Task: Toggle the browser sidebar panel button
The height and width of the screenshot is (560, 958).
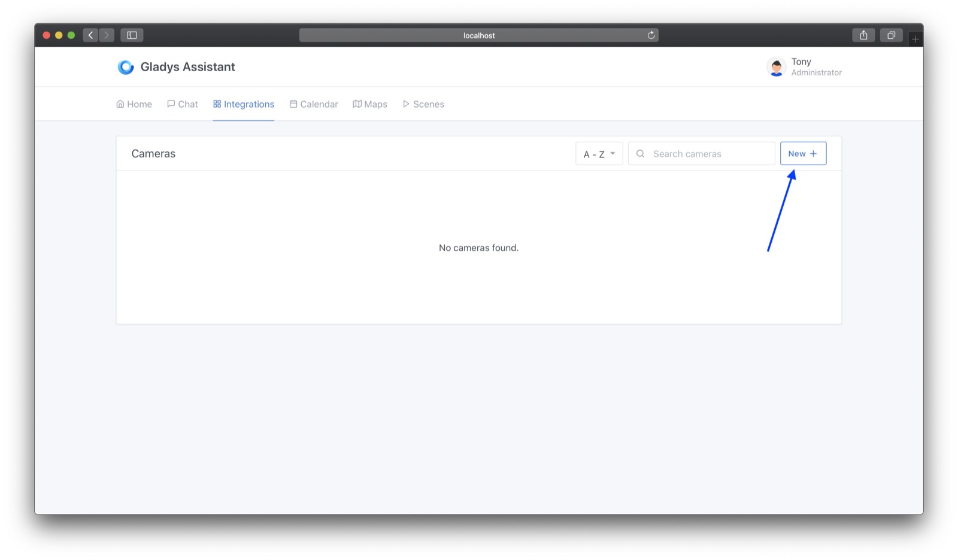Action: click(x=132, y=35)
